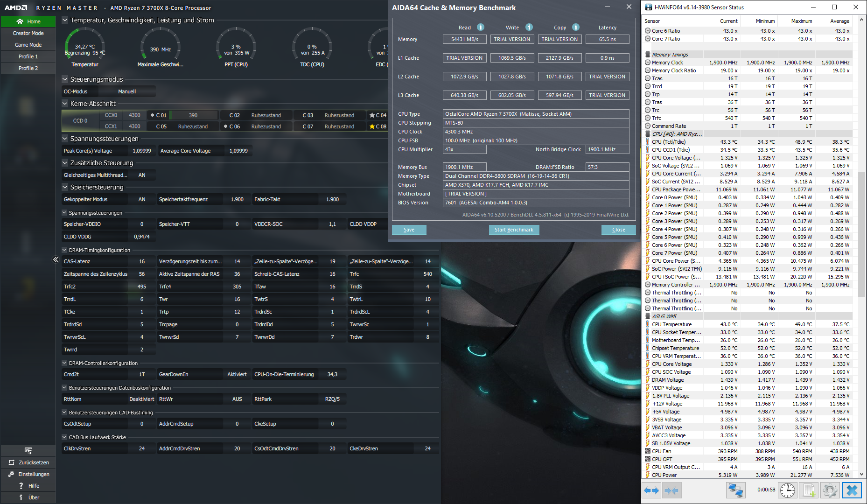The width and height of the screenshot is (867, 504).
Task: Click the HWiNFO clock timer icon
Action: 788,490
